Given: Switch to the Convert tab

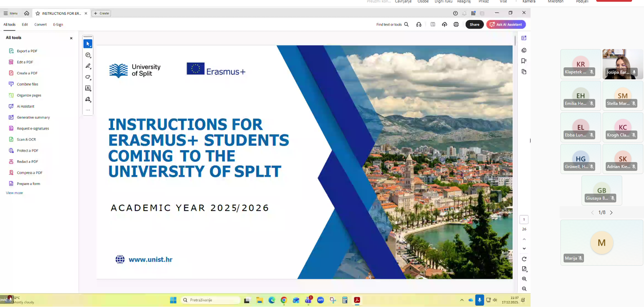Looking at the screenshot, I should click(40, 25).
